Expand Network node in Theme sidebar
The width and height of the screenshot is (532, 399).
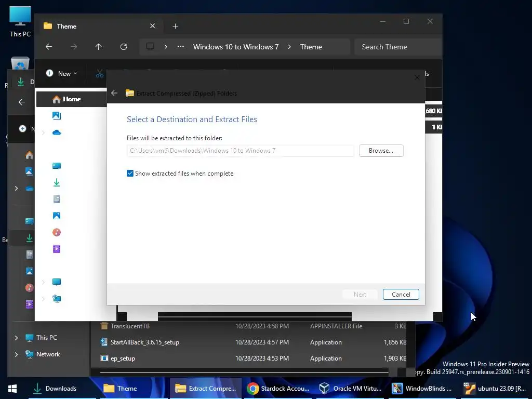pos(43,299)
